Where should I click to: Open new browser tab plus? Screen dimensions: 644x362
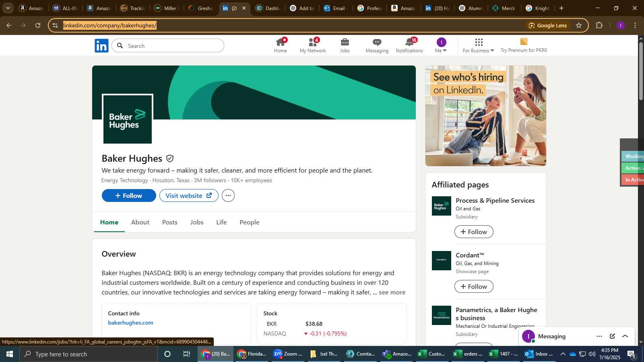coord(561,8)
